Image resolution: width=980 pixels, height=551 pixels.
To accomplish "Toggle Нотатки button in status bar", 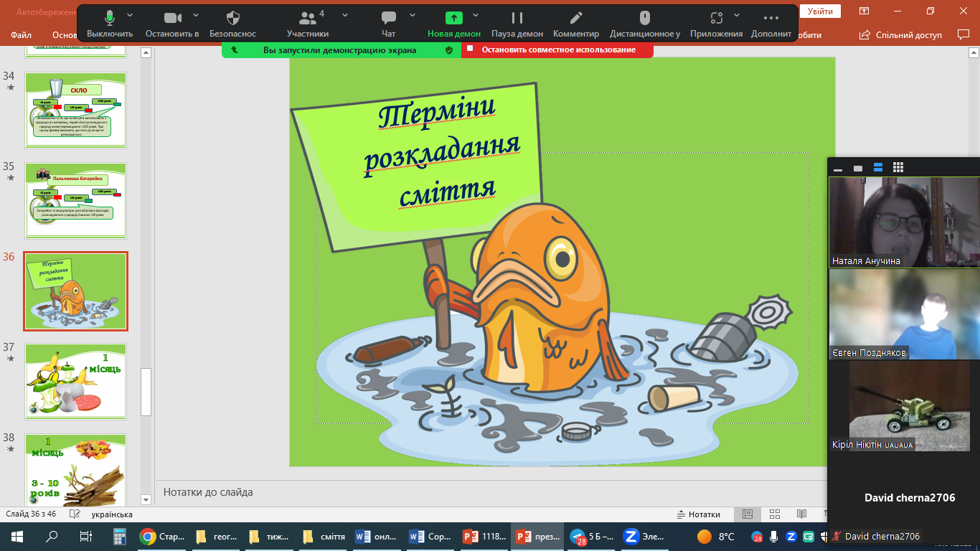I will pos(699,514).
